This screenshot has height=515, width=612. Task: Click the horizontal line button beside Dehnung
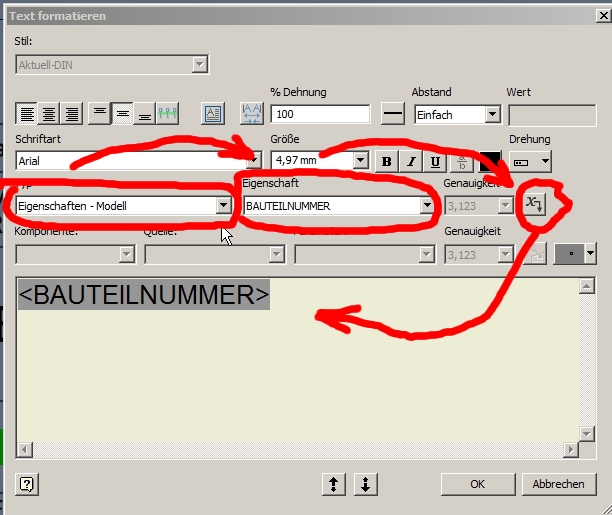tap(393, 114)
